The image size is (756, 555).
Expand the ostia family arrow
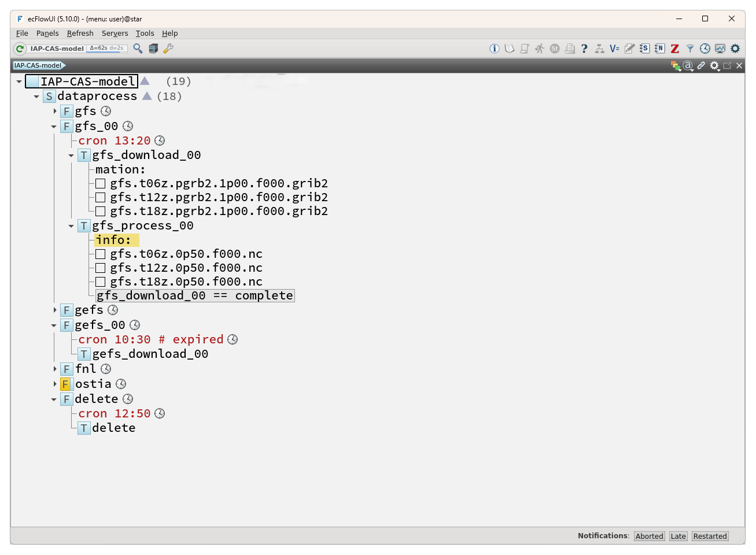(x=55, y=384)
